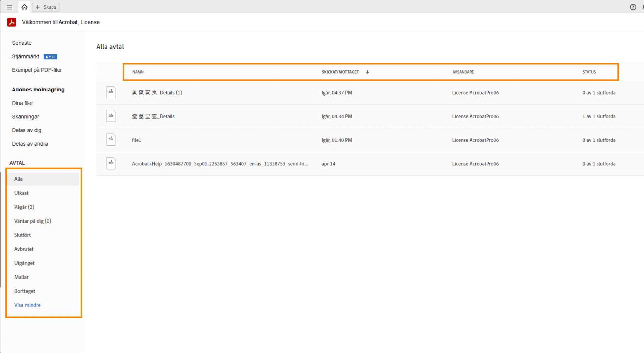Click the sender of the file1 row
Viewport: 644px width, 353px height.
click(475, 140)
